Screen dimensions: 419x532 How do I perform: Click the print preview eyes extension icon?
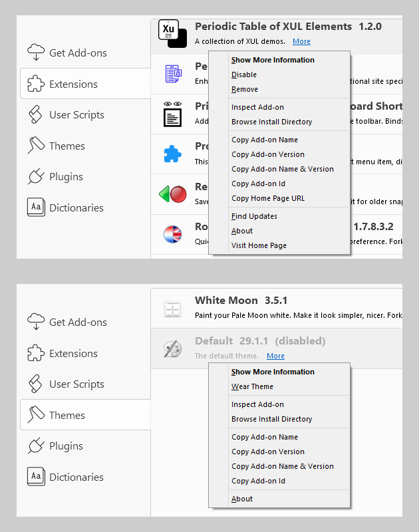click(173, 114)
